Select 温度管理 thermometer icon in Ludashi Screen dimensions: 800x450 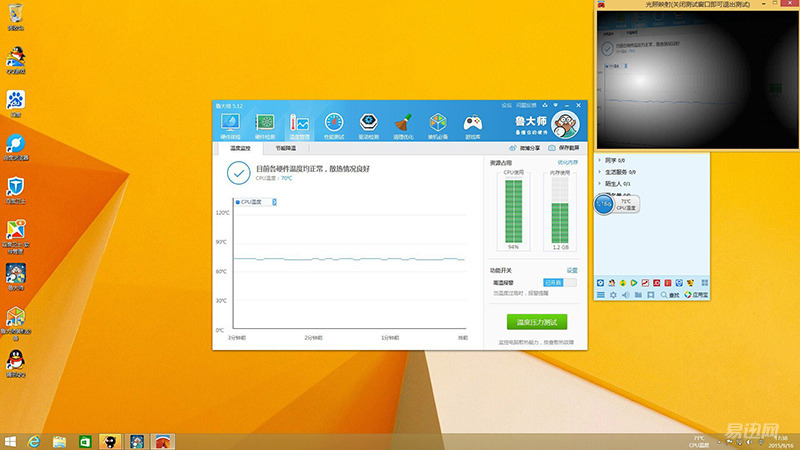tap(299, 126)
